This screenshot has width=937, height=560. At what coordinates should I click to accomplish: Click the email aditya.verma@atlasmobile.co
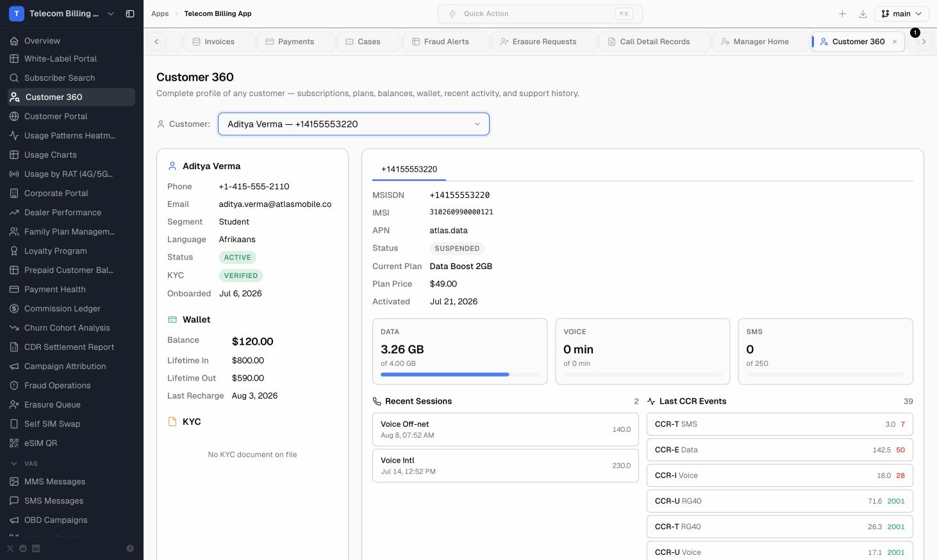pyautogui.click(x=275, y=204)
